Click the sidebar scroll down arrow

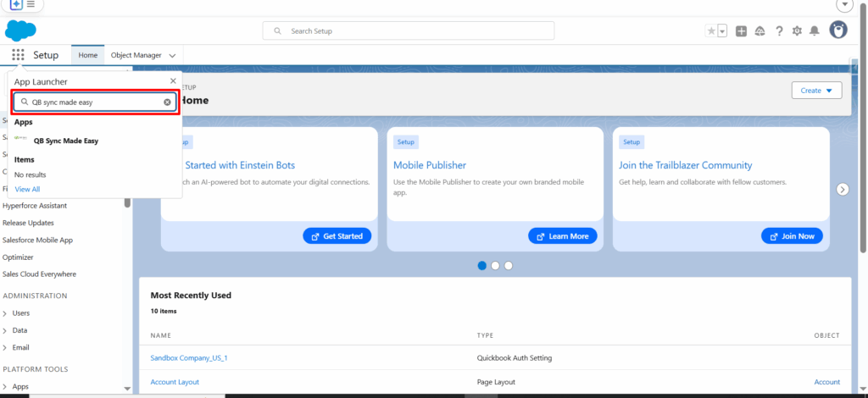click(x=127, y=390)
